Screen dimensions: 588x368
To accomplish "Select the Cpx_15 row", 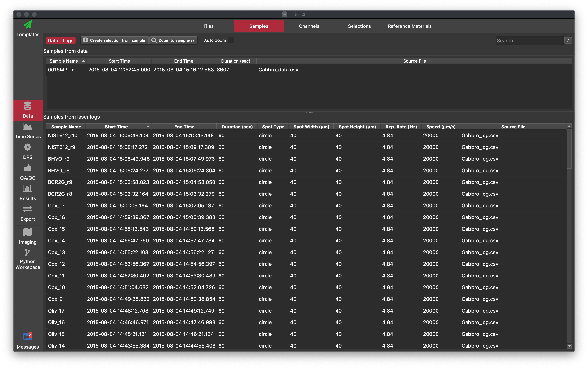I will 306,229.
